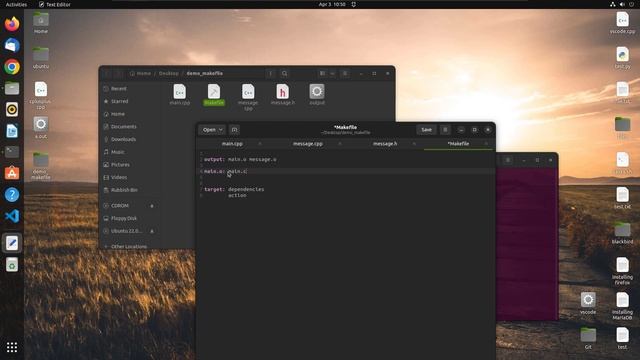Select blackbird folder on desktop
Screen dimensions: 640x360
[622, 233]
